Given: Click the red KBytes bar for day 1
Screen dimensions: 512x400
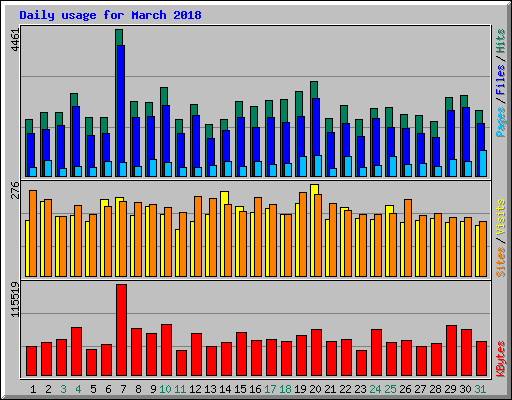Looking at the screenshot, I should 32,361.
